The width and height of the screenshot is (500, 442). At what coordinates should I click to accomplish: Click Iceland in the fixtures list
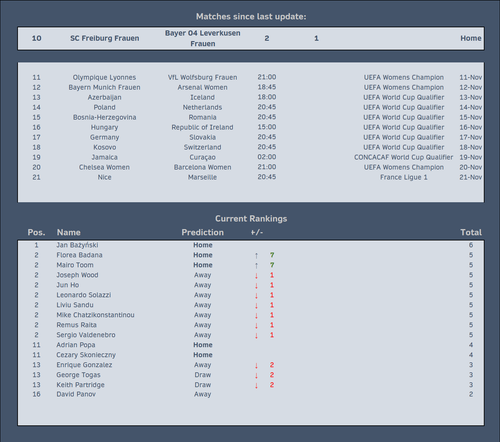click(x=203, y=97)
